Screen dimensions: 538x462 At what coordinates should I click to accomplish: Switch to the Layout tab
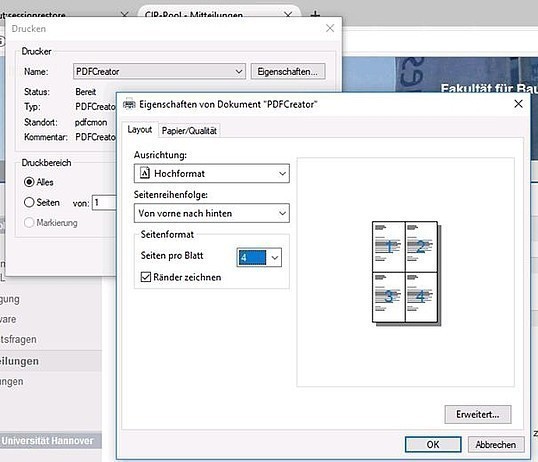140,129
